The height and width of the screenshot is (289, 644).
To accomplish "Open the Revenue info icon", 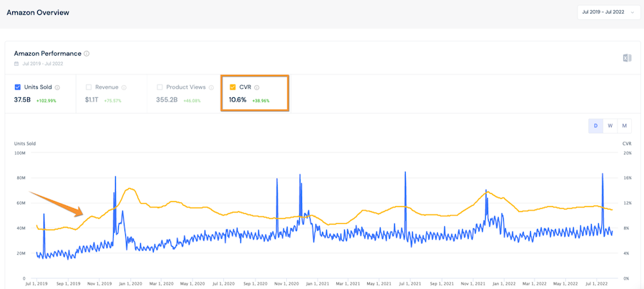I will pos(124,87).
